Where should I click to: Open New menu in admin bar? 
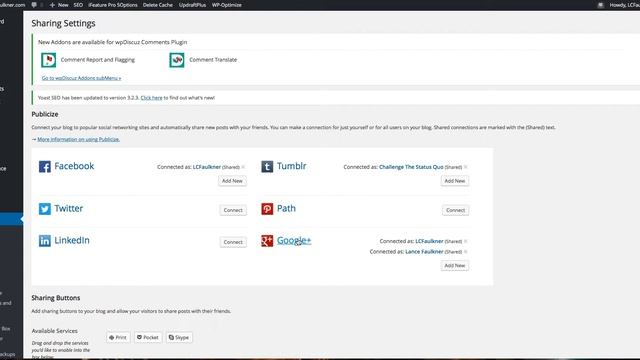click(x=63, y=5)
